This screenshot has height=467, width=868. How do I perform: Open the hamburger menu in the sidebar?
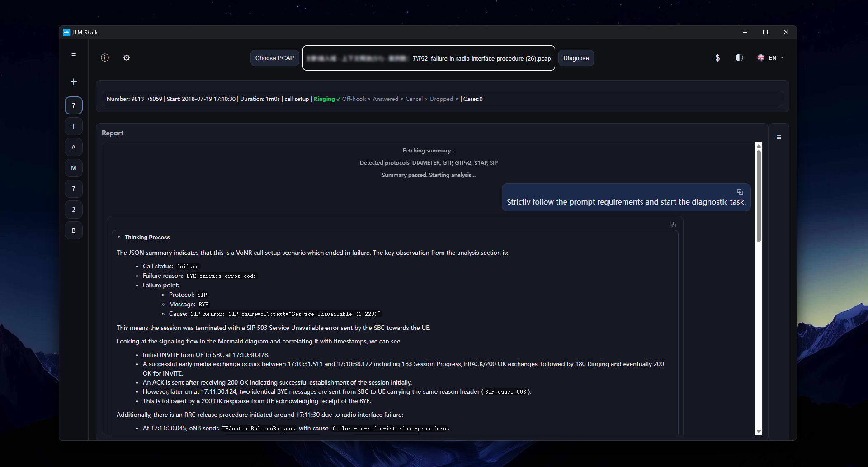click(x=74, y=54)
